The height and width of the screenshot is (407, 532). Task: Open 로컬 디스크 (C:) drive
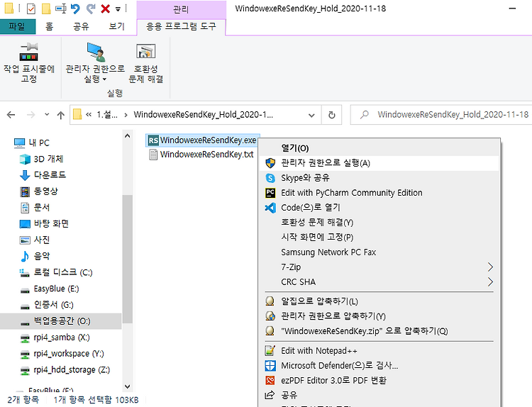(56, 273)
